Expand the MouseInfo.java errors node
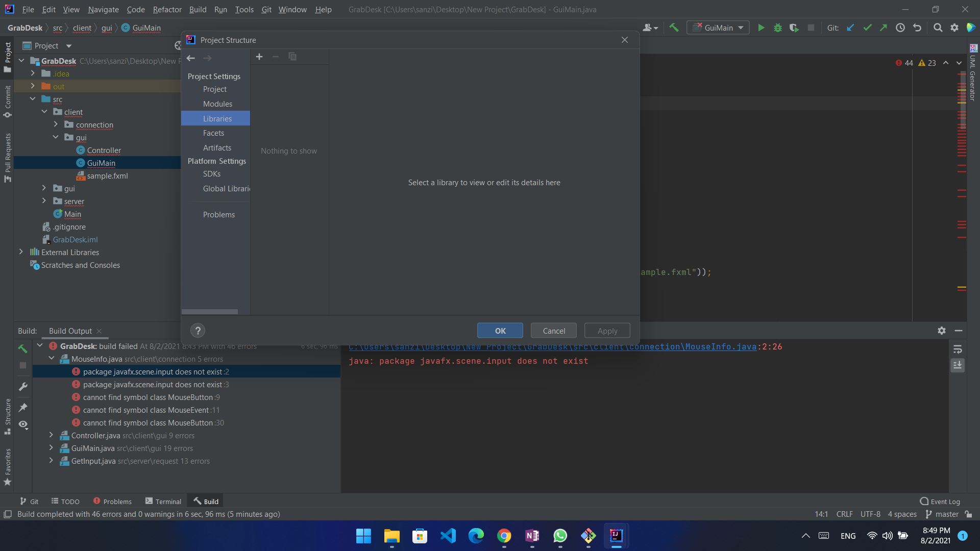The width and height of the screenshot is (980, 551). tap(52, 359)
